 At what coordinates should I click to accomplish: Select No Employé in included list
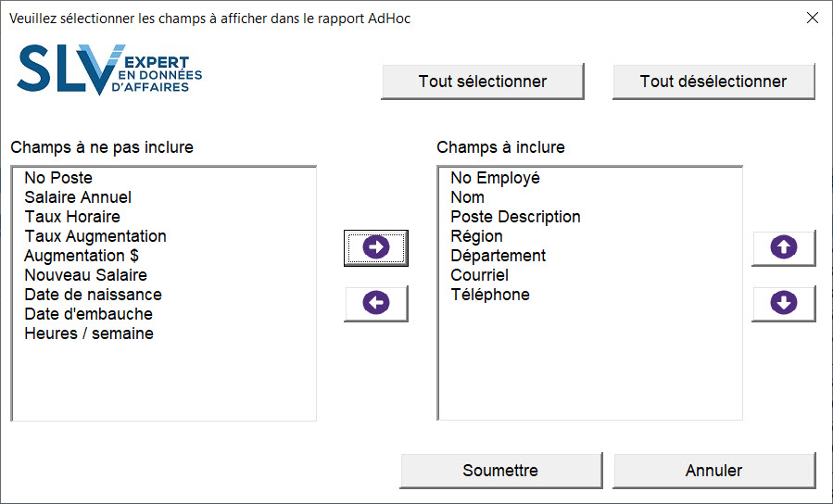coord(495,178)
